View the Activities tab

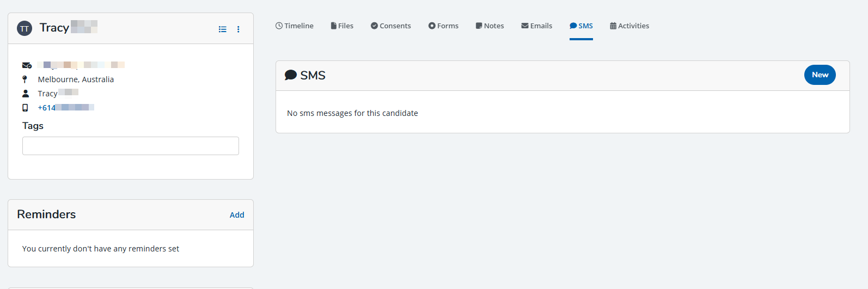(629, 26)
